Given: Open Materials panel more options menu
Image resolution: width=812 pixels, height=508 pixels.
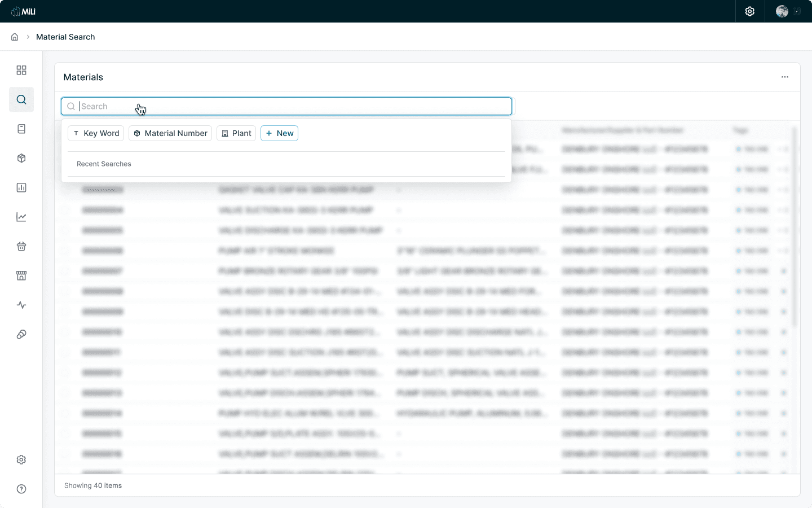Looking at the screenshot, I should [x=785, y=77].
